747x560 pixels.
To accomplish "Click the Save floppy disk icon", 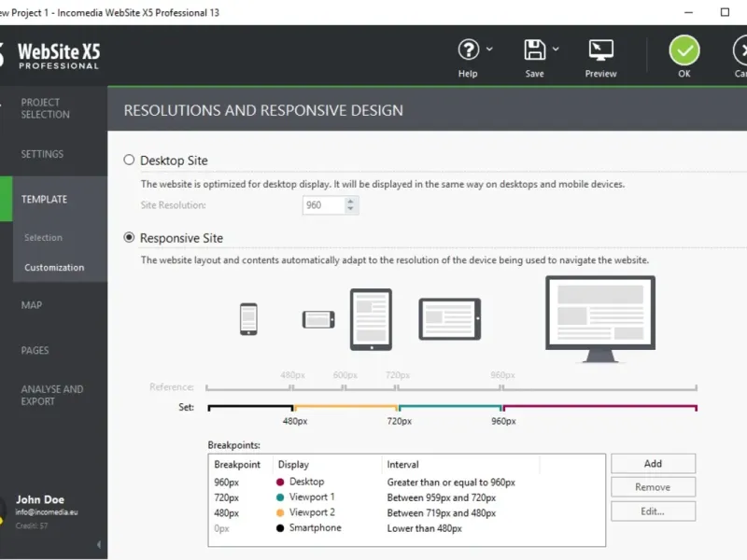I will coord(534,49).
